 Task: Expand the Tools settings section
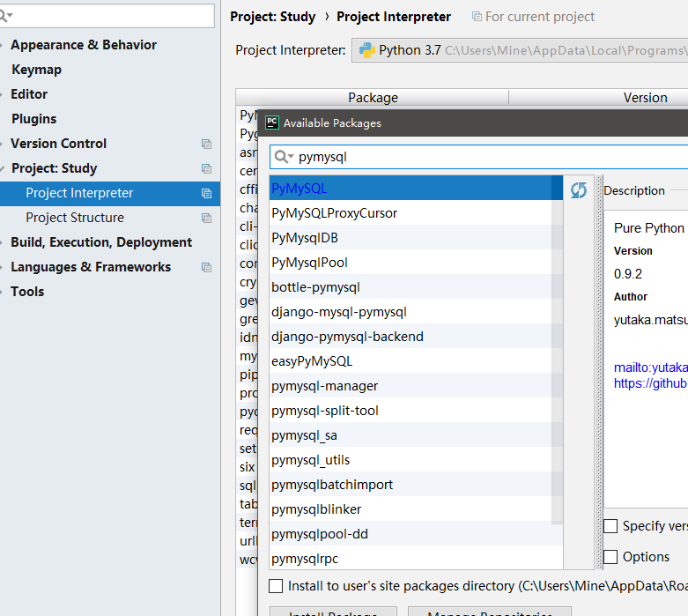point(2,292)
